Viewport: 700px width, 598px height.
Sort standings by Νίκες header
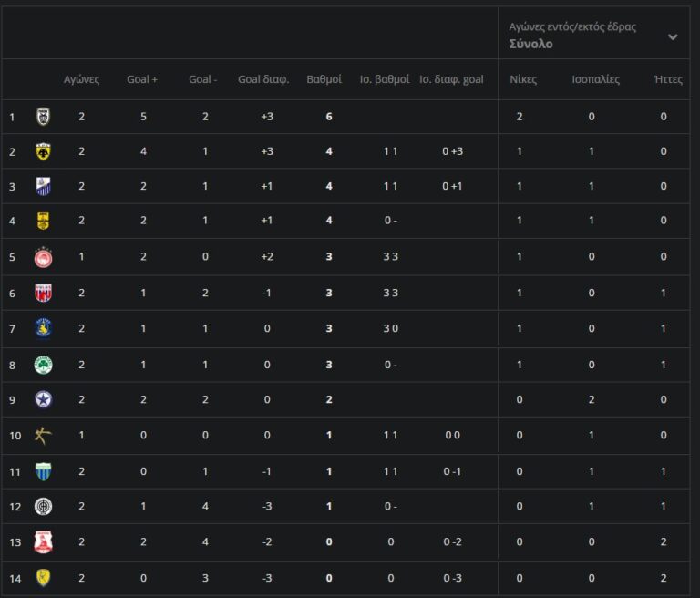pyautogui.click(x=522, y=79)
